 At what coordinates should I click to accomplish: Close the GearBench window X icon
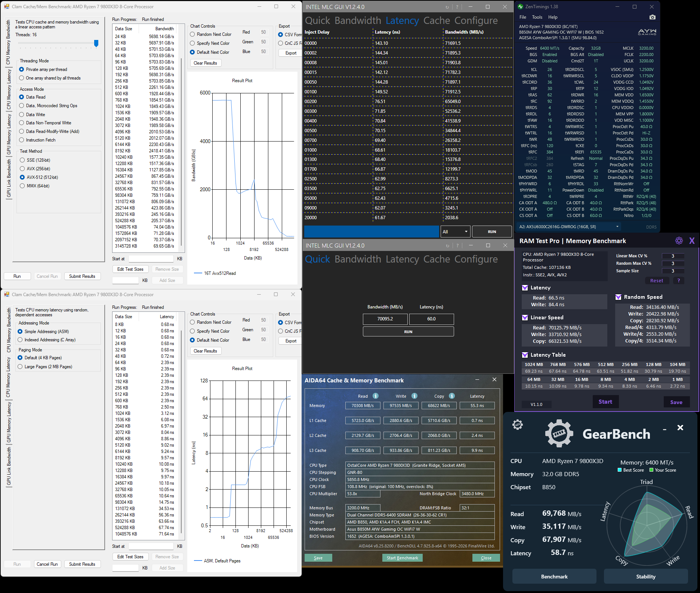[x=680, y=428]
